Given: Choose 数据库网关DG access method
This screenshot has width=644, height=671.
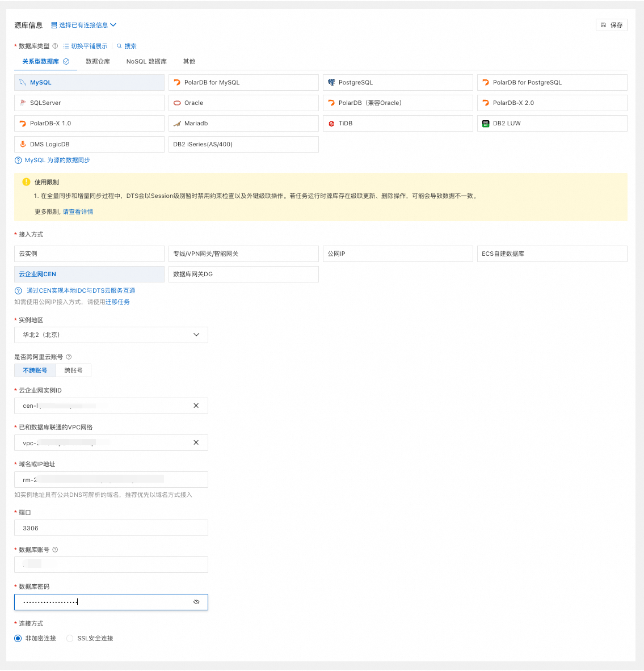Looking at the screenshot, I should pos(243,275).
